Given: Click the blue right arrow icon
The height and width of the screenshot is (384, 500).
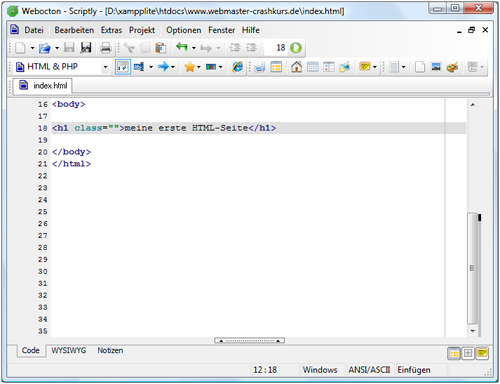Looking at the screenshot, I should [163, 67].
